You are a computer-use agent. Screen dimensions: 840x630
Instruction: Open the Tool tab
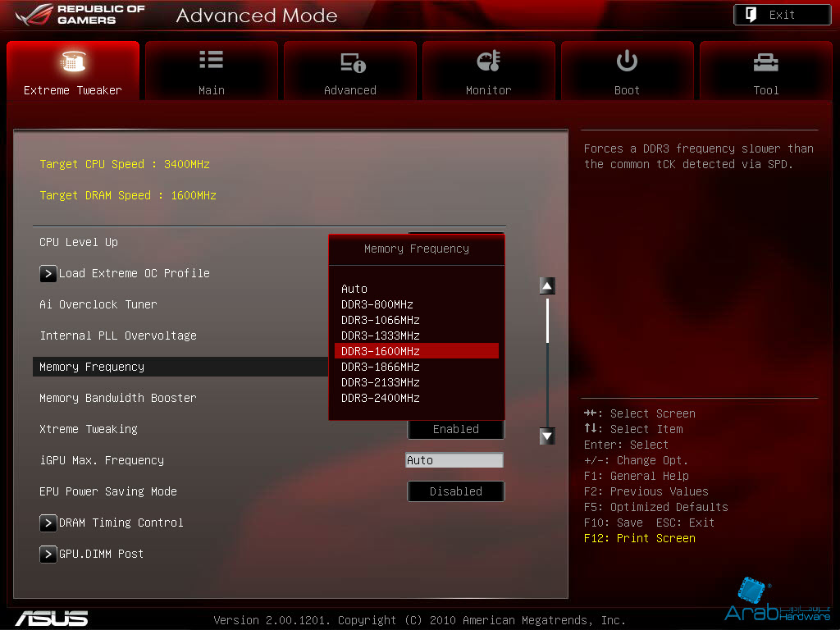[x=765, y=71]
